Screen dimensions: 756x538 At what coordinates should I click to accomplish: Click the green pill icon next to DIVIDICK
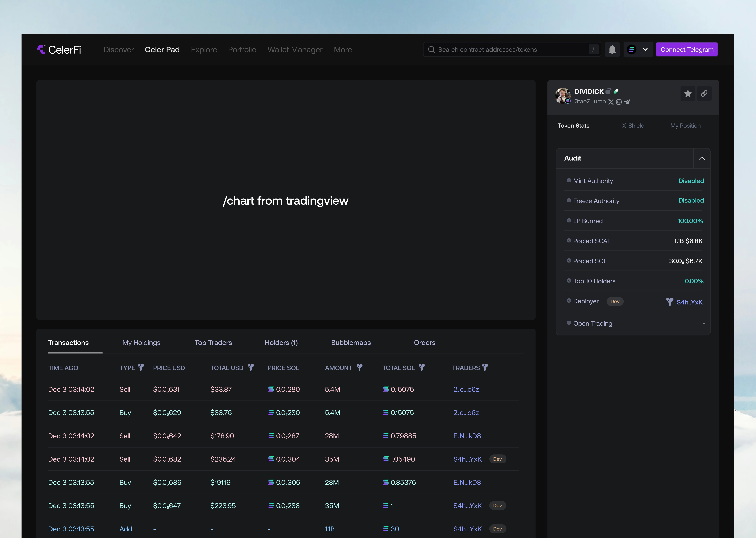[616, 91]
